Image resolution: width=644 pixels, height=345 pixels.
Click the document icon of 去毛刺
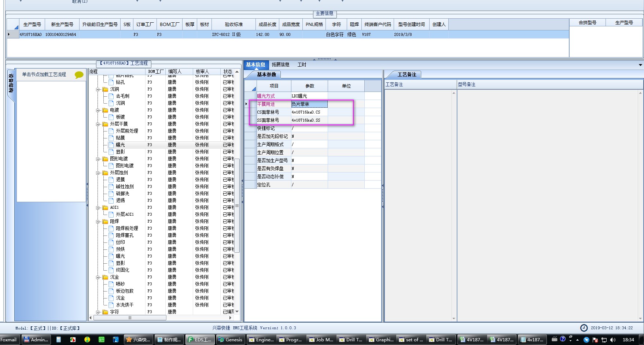tap(111, 96)
